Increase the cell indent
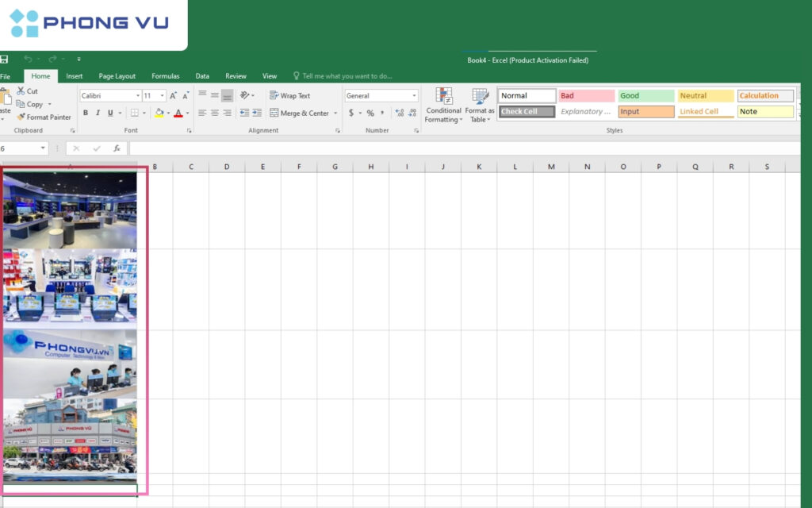Image resolution: width=812 pixels, height=508 pixels. tap(257, 113)
